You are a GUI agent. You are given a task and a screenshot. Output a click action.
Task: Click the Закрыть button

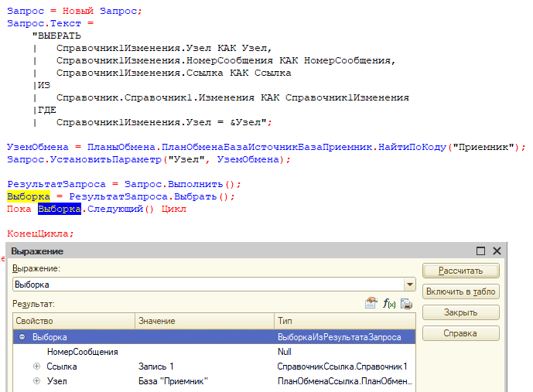coord(460,312)
